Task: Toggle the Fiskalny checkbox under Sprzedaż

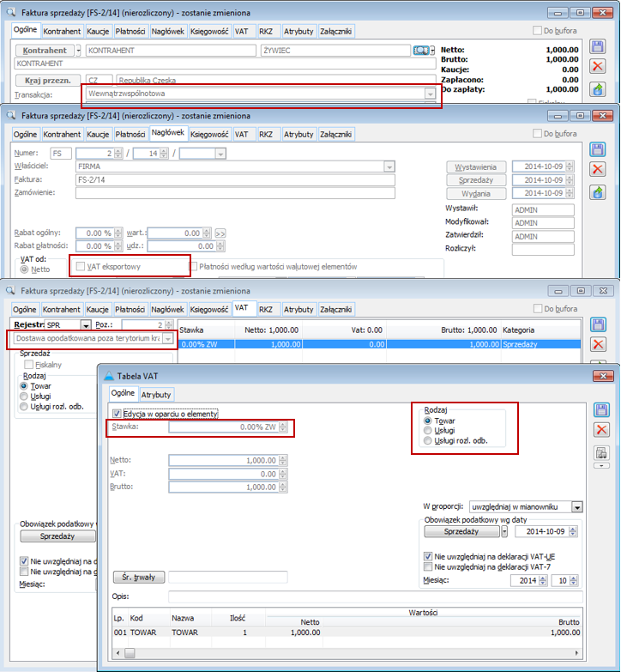Action: pyautogui.click(x=28, y=364)
